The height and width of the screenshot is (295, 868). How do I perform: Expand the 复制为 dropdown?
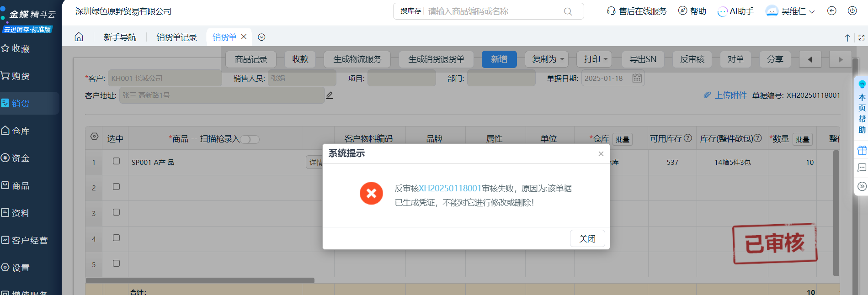click(548, 59)
